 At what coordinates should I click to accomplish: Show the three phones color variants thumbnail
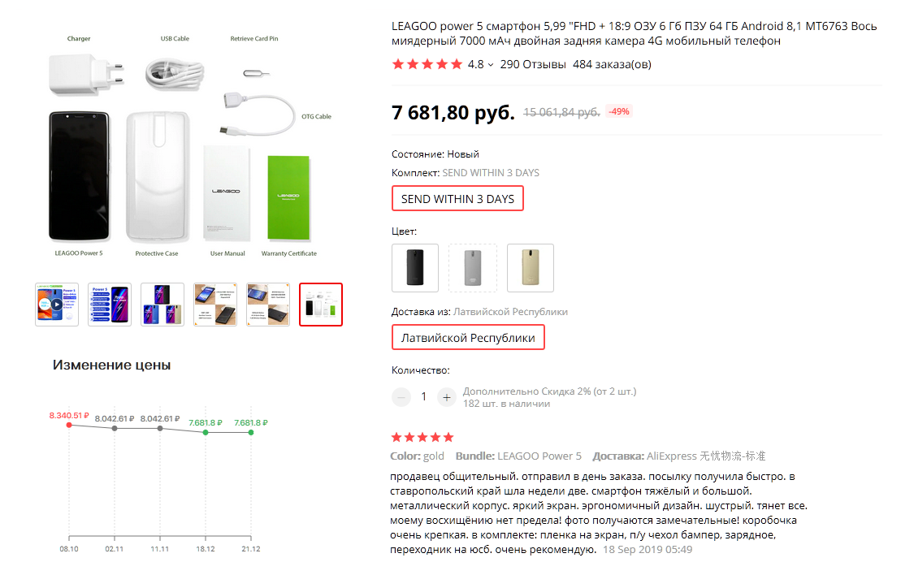tap(162, 305)
